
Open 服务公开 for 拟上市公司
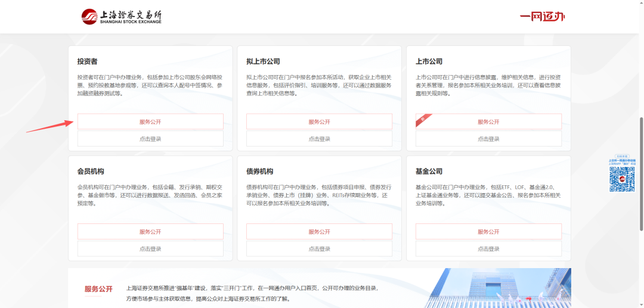319,122
